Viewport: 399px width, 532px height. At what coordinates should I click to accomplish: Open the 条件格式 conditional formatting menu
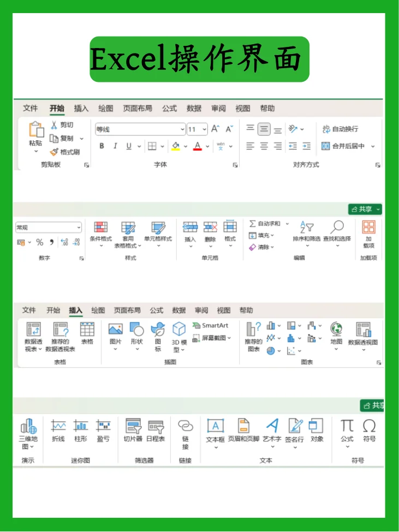[x=101, y=235]
